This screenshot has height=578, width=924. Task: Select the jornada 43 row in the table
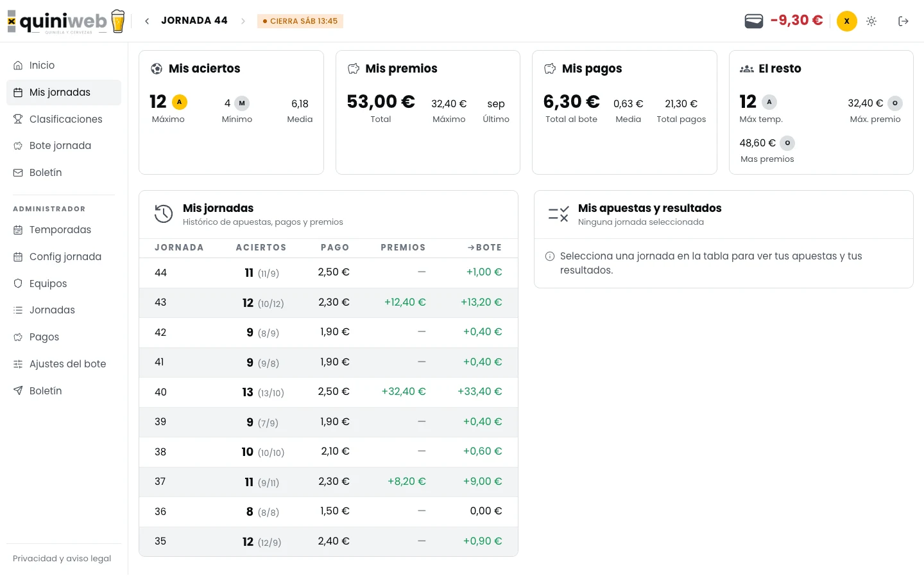pos(329,302)
